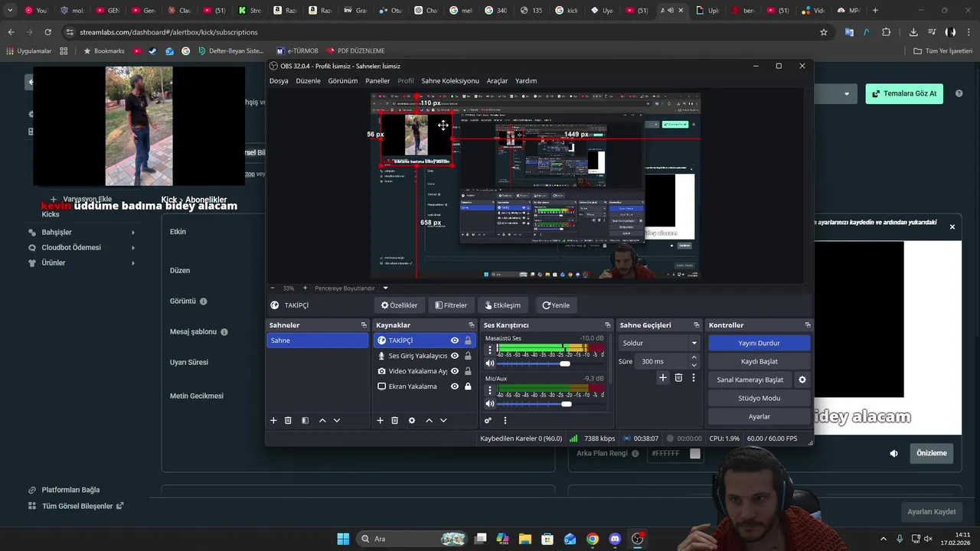This screenshot has height=551, width=980.
Task: Open Chrome tab search dropdown arrow
Action: (10, 11)
